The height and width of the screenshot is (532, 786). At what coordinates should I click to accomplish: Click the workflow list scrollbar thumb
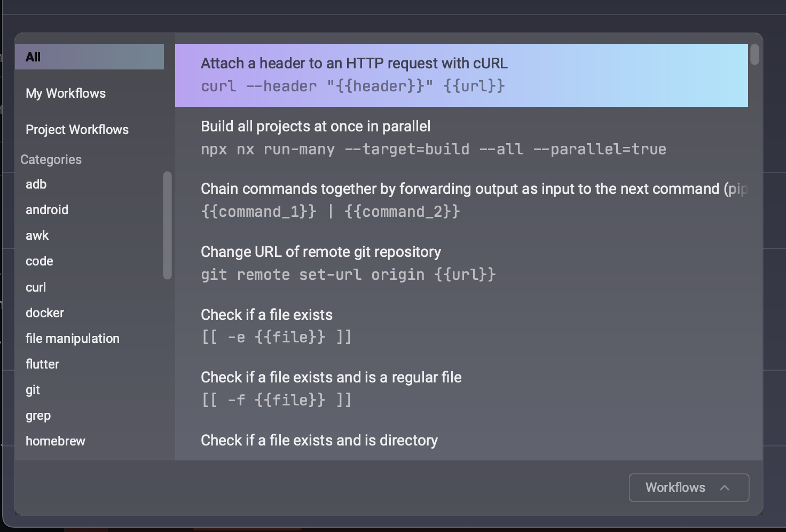tap(754, 54)
